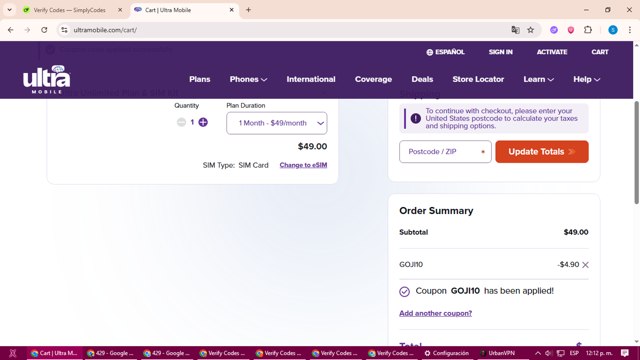The image size is (640, 360).
Task: Open UrbanVPN in the taskbar
Action: pos(497,353)
